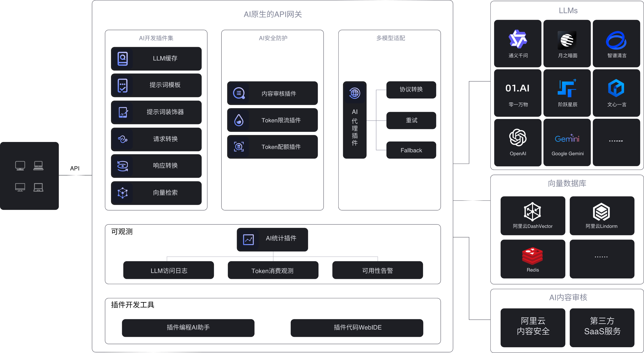This screenshot has width=644, height=353.
Task: Click the 插件开发工具 section label
Action: [x=132, y=304]
